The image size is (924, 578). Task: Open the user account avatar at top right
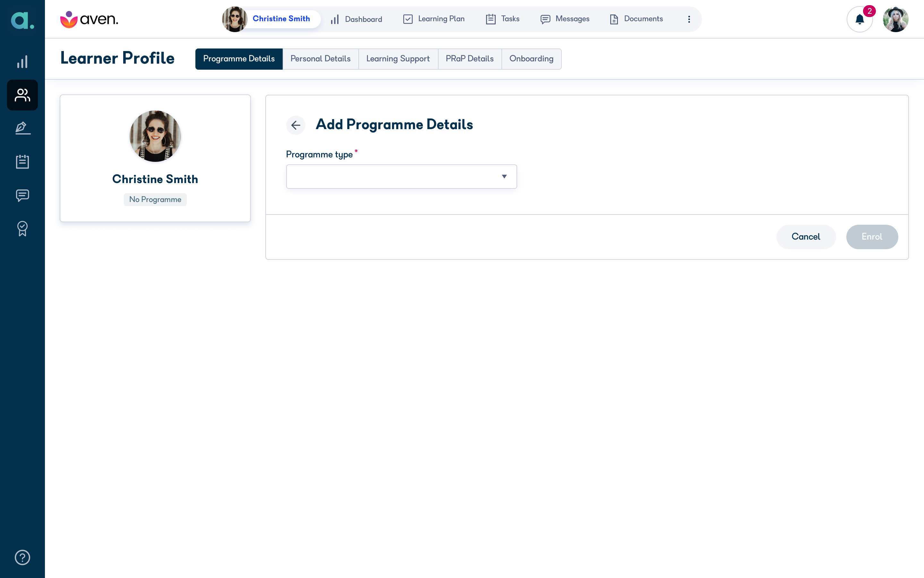895,19
